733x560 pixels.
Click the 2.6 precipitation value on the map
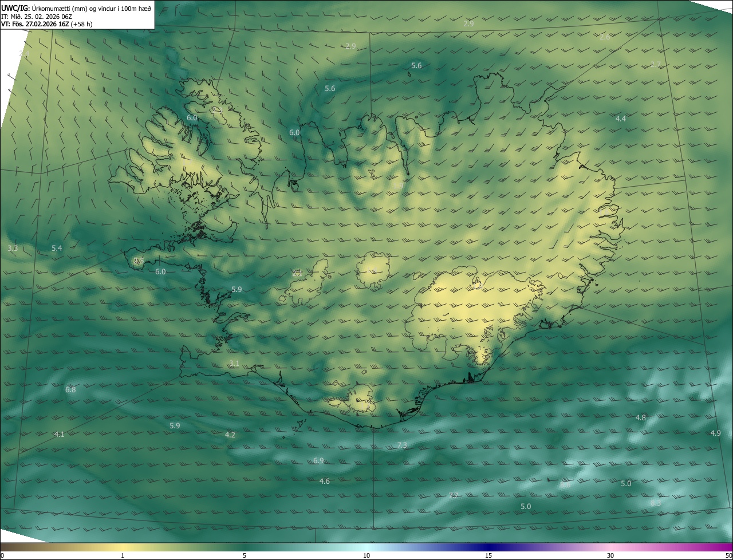tap(605, 37)
